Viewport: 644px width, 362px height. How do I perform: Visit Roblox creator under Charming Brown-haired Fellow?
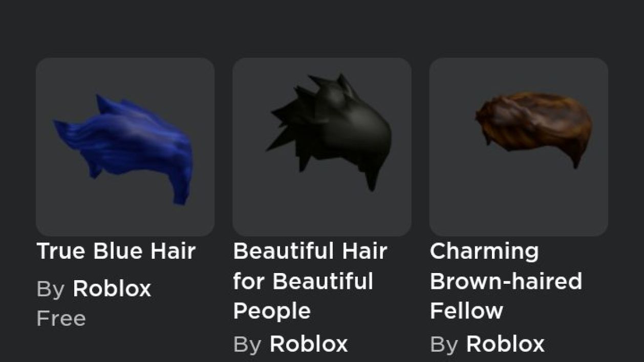click(x=505, y=344)
